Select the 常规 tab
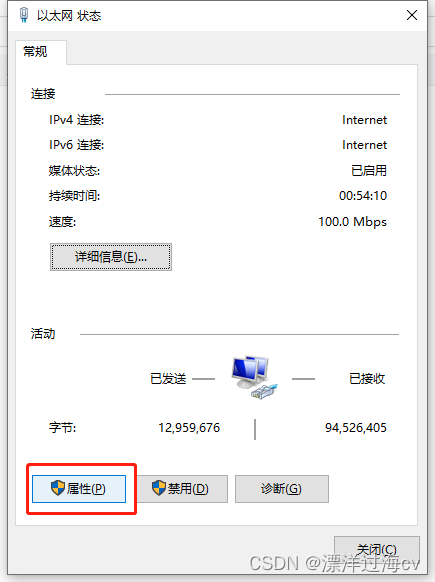Image resolution: width=435 pixels, height=582 pixels. click(x=35, y=51)
